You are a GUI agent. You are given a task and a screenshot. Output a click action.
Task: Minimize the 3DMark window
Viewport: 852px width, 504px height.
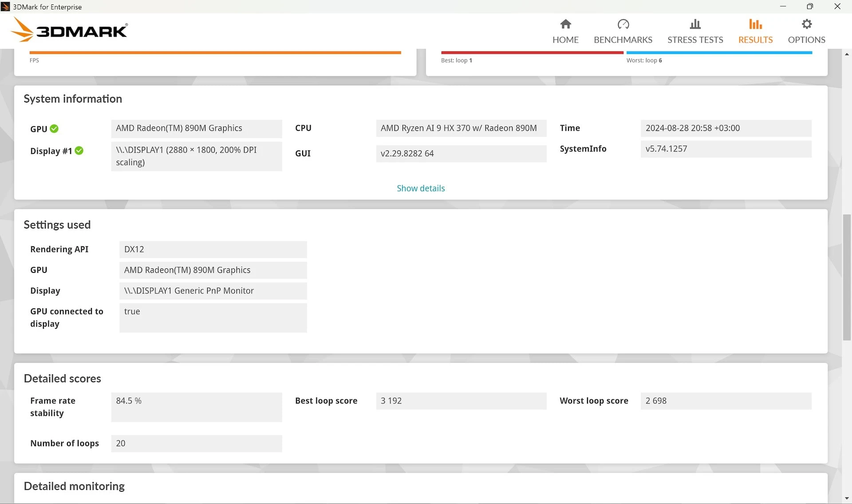click(783, 7)
